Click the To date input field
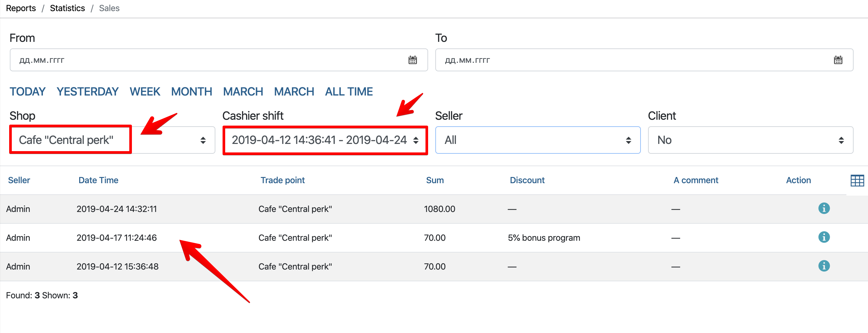Image resolution: width=868 pixels, height=333 pixels. tap(633, 60)
